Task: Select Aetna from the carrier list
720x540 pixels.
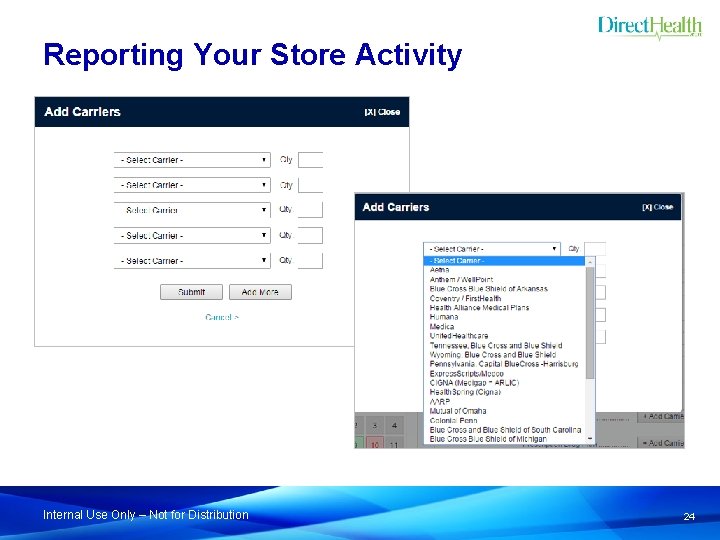Action: (504, 270)
